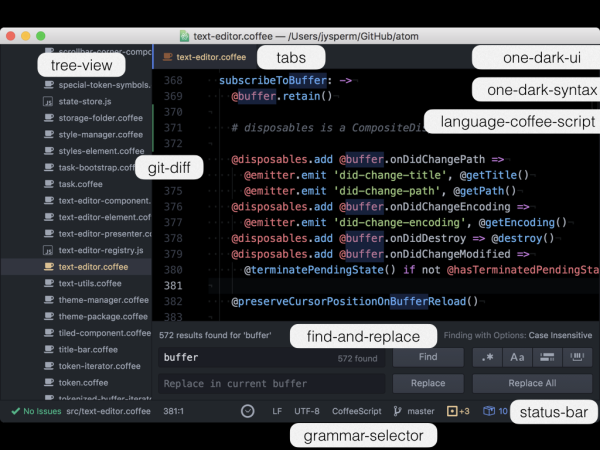Focus the 'Replace in current buffer' field
Image resolution: width=600 pixels, height=450 pixels.
coord(271,383)
